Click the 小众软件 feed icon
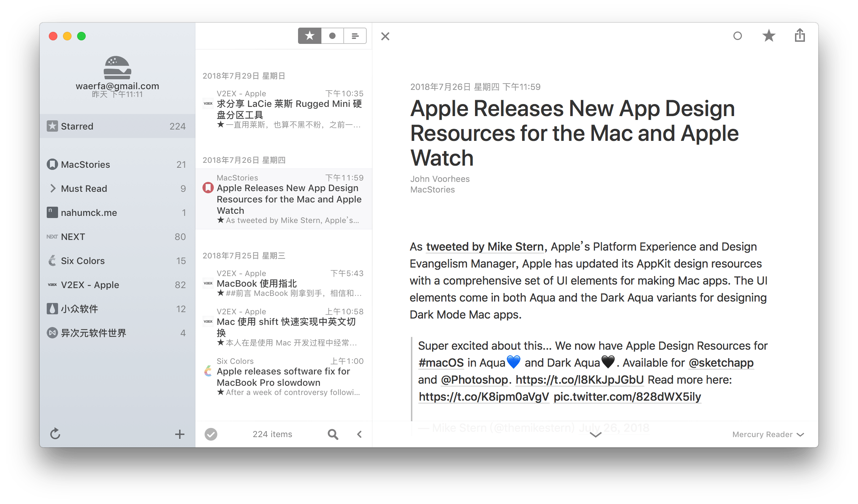 coord(52,309)
